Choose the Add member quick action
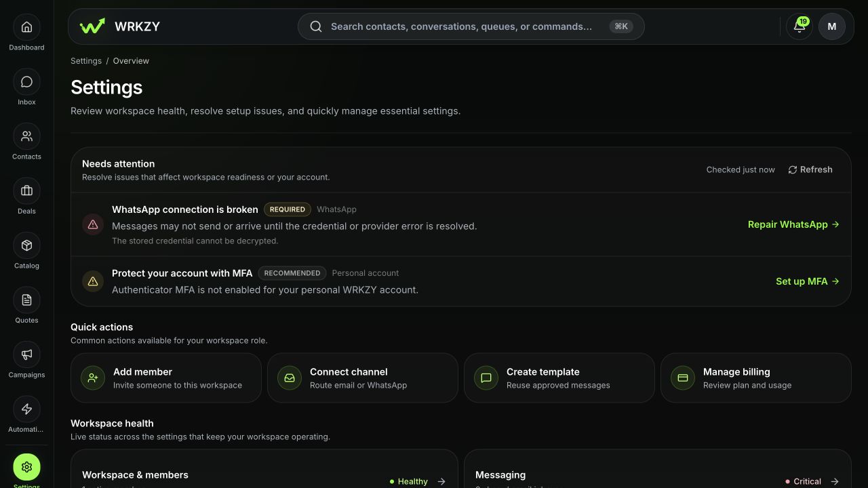The image size is (868, 488). pos(166,378)
